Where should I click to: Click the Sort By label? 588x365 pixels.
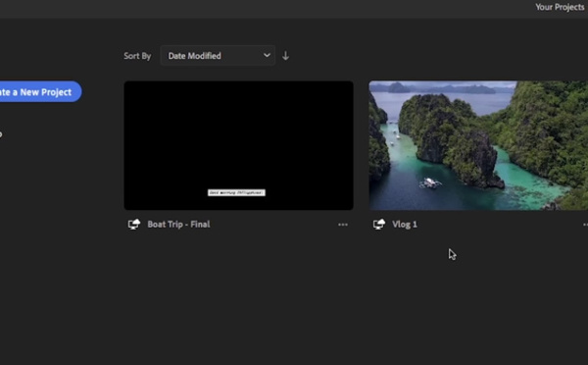[x=137, y=56]
